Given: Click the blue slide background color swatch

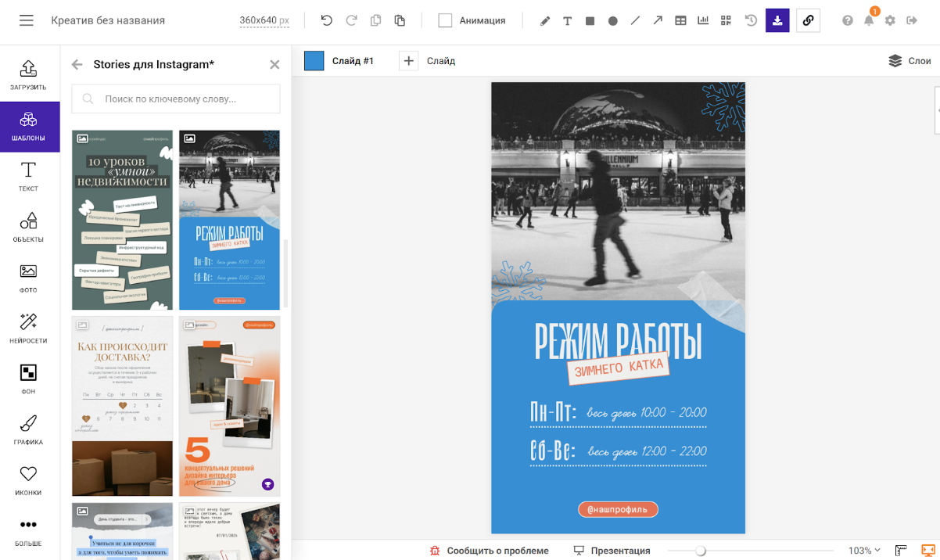Looking at the screenshot, I should coord(314,61).
